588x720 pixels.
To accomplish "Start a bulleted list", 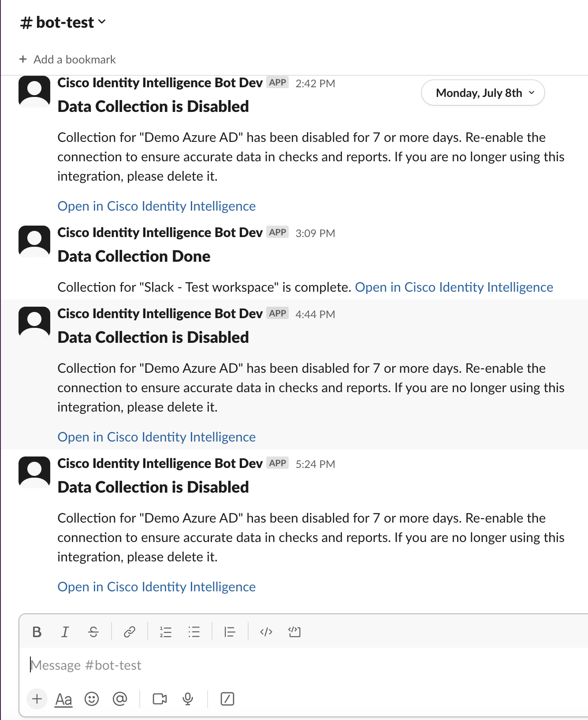I will (x=194, y=632).
